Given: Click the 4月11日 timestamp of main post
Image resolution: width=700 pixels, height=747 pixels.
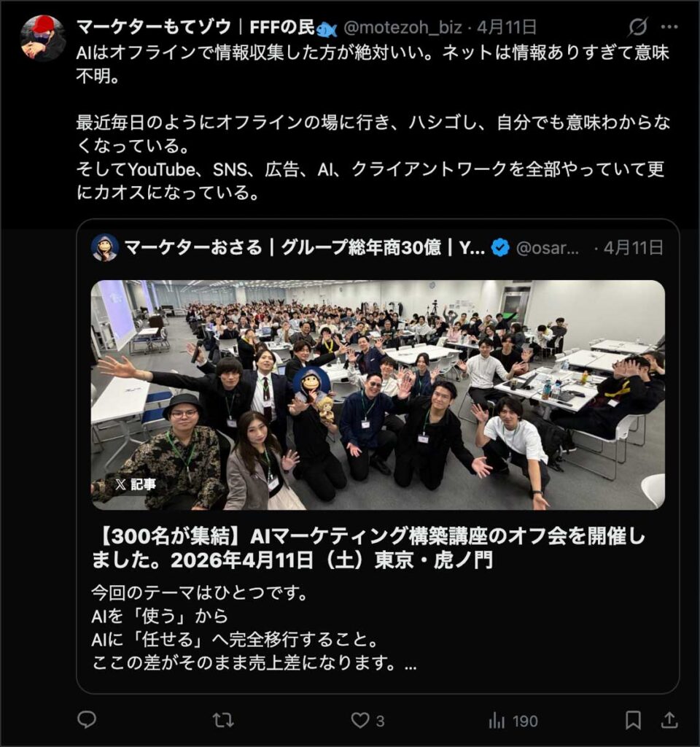Looking at the screenshot, I should point(507,28).
